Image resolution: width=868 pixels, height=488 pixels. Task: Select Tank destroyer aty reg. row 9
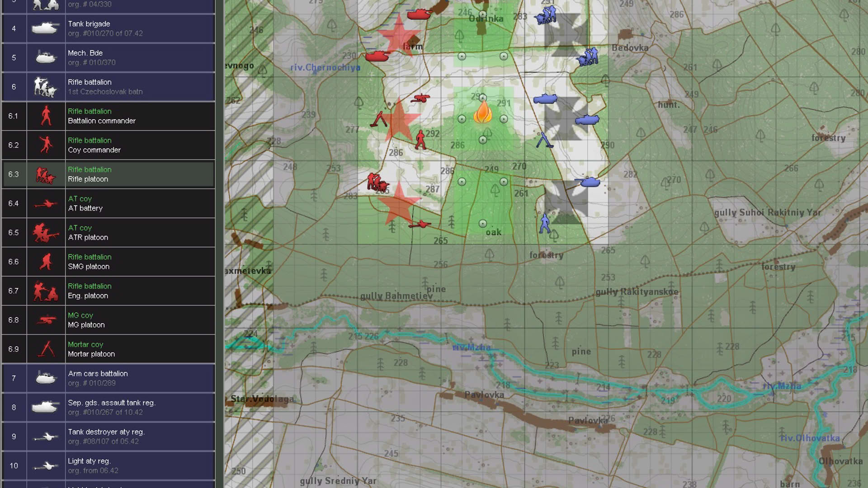(108, 436)
